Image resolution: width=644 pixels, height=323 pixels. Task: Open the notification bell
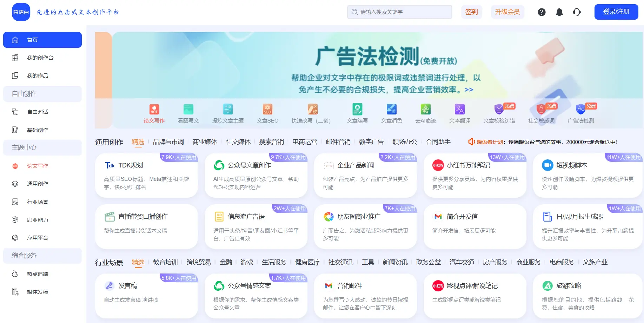tap(559, 12)
